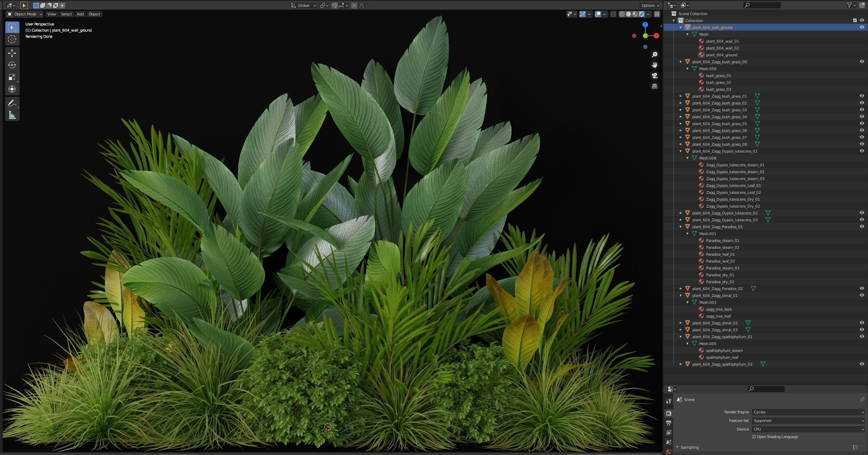Activate the Scale tool
Image resolution: width=868 pixels, height=455 pixels.
12,77
